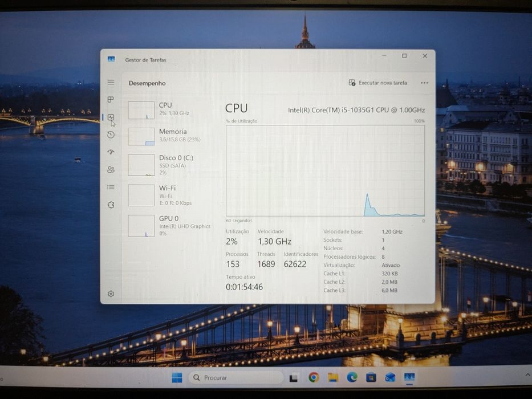Click the CPU mini graph thumbnail
The image size is (532, 399).
[141, 110]
